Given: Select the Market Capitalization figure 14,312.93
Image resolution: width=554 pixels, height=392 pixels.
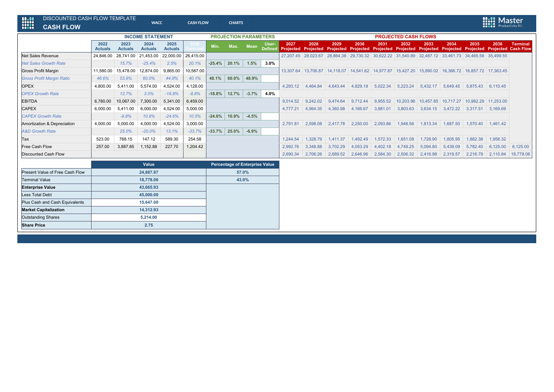Looking at the screenshot, I should (x=149, y=210).
